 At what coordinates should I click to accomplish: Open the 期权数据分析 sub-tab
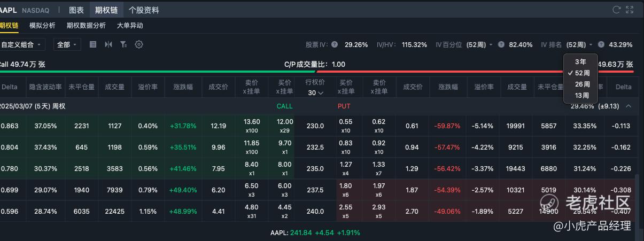tap(86, 25)
